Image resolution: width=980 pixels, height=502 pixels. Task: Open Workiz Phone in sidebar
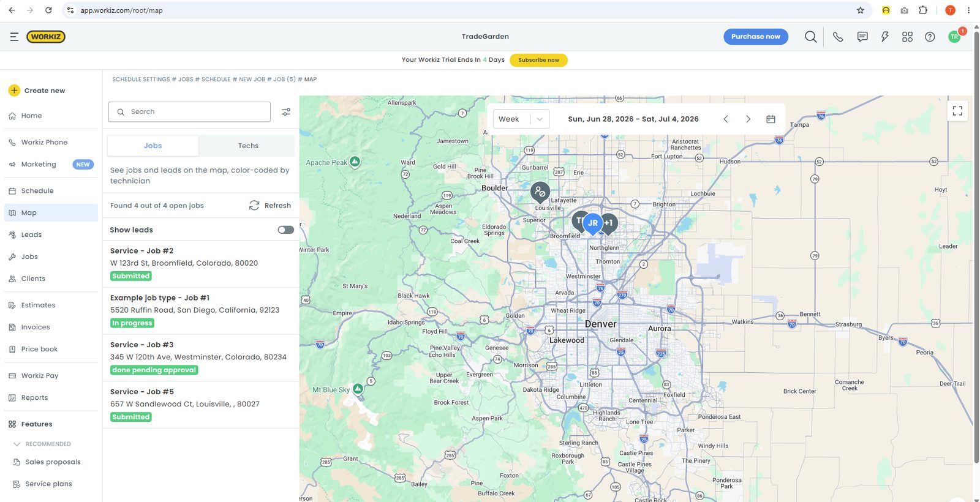(x=51, y=142)
